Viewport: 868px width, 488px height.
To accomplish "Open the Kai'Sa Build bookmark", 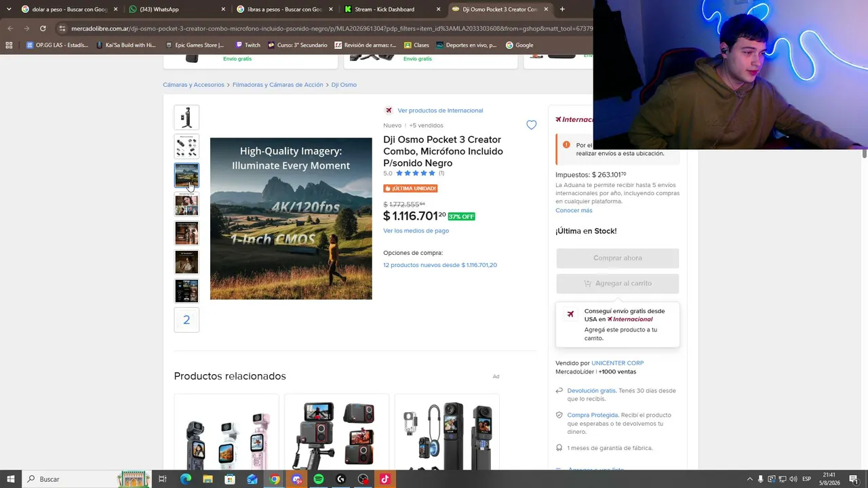I will coord(126,45).
